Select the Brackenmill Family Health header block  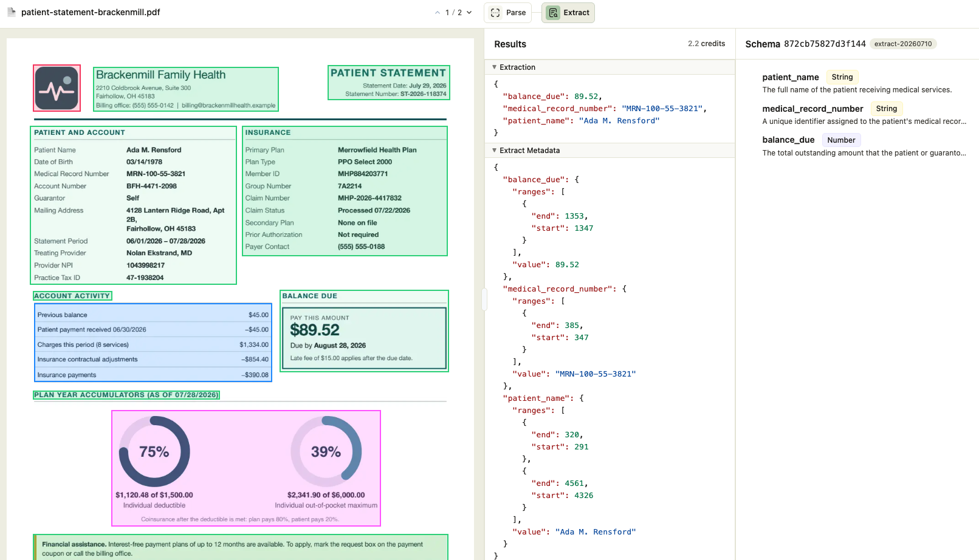(186, 89)
